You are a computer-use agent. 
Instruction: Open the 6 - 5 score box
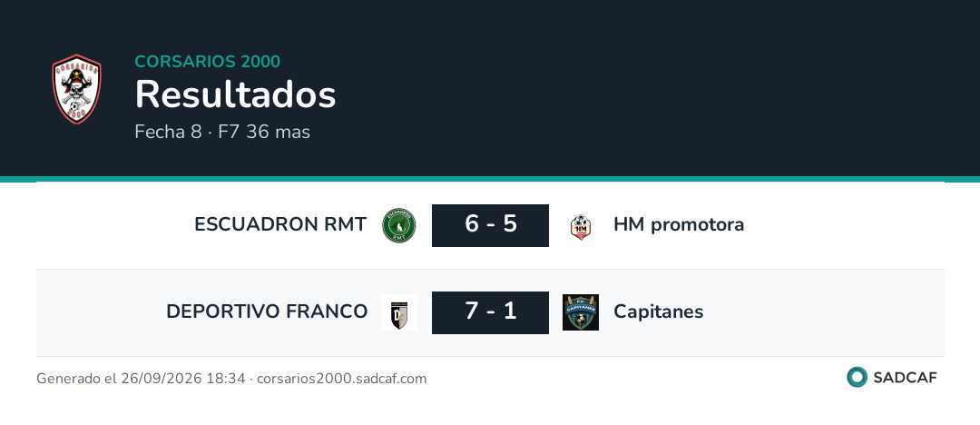491,225
